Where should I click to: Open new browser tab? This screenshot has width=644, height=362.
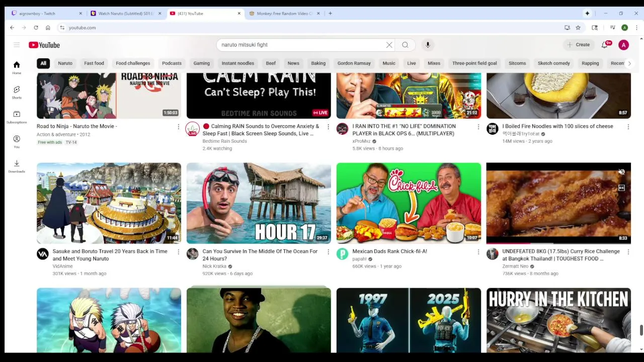coord(330,14)
